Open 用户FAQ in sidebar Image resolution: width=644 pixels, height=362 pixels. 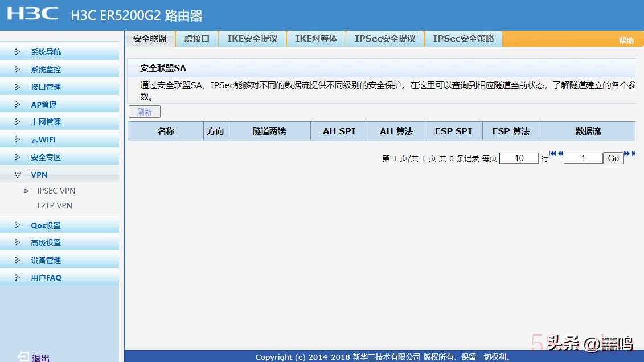46,278
